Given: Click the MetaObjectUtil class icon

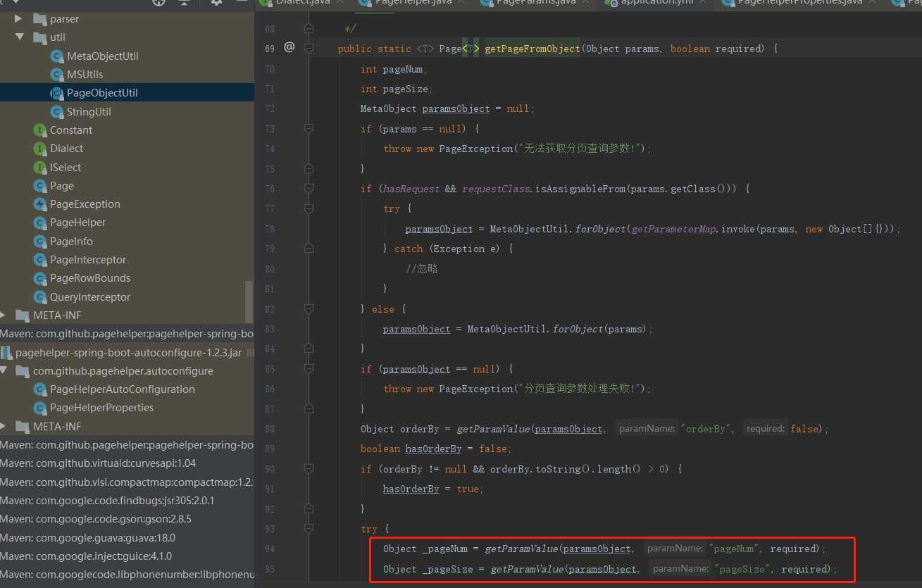Looking at the screenshot, I should coord(57,56).
